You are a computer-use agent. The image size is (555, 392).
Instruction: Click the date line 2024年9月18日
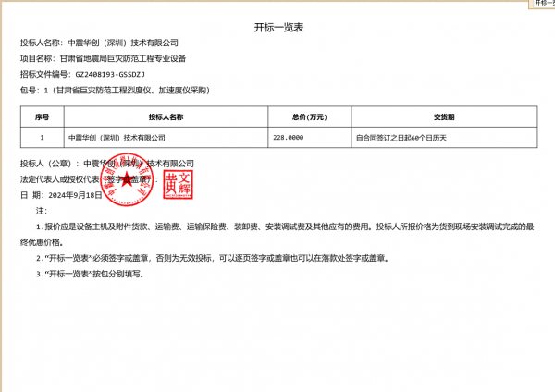pyautogui.click(x=74, y=196)
